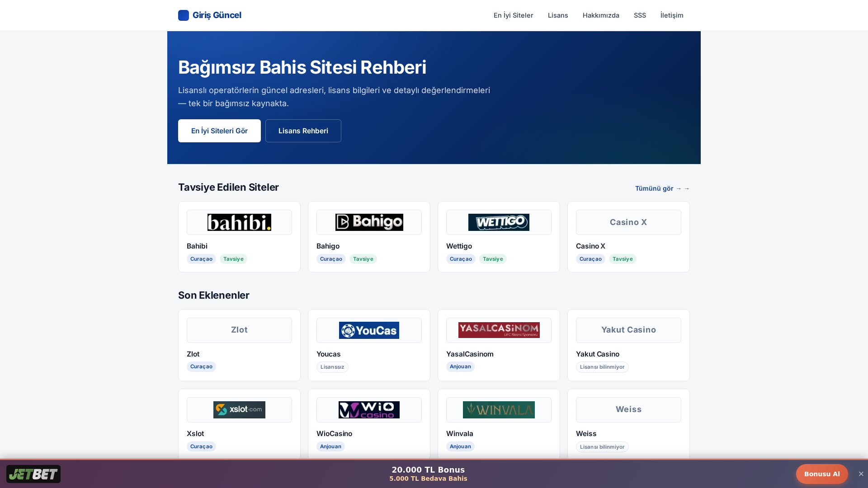Select the SSS menu item
868x488 pixels.
(x=640, y=15)
